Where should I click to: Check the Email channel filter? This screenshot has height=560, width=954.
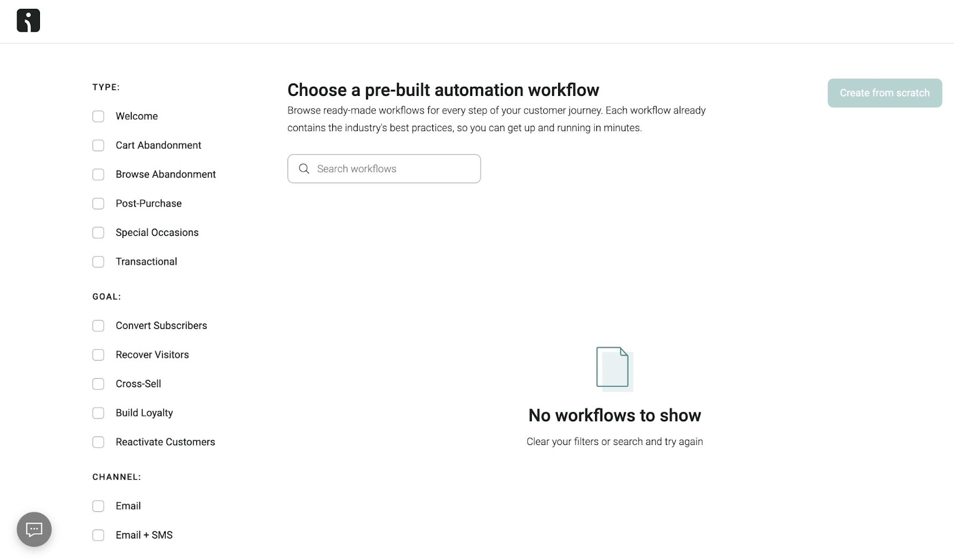[x=98, y=506]
